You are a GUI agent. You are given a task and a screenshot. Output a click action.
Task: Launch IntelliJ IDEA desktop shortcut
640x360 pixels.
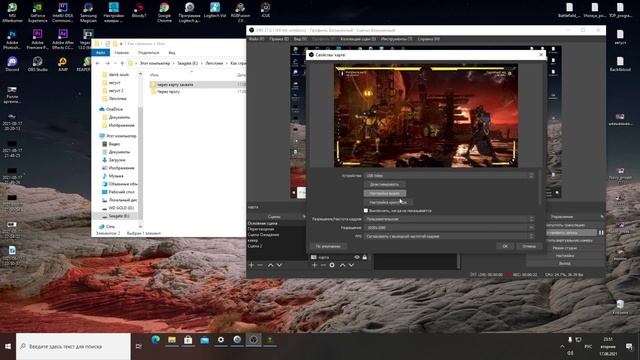(x=63, y=12)
